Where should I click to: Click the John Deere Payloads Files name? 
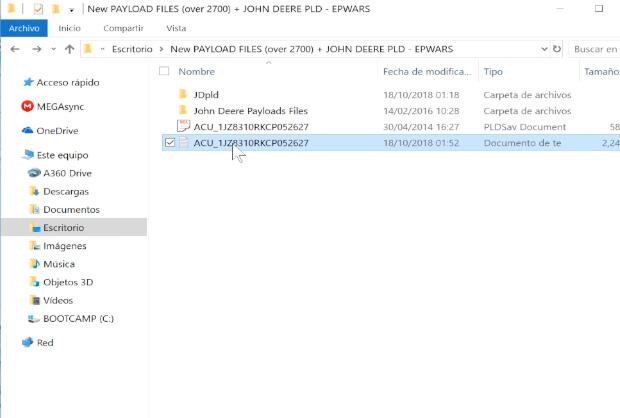[251, 111]
